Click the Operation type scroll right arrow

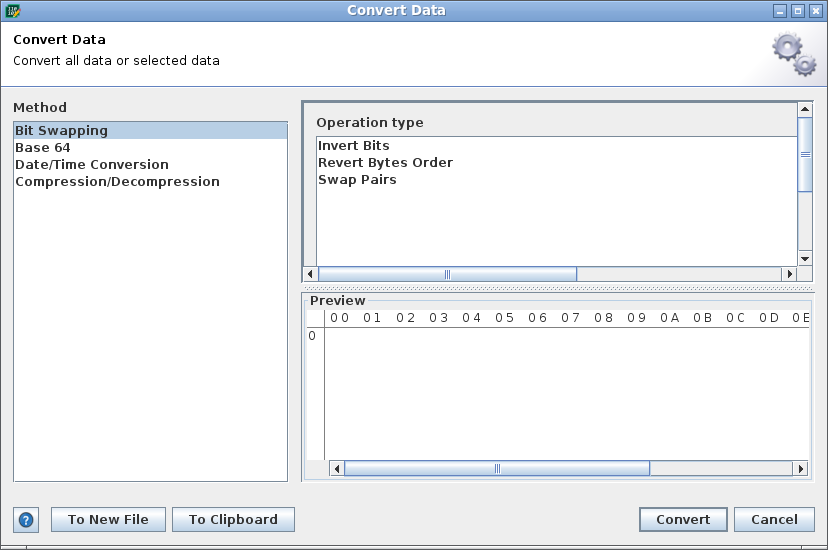pyautogui.click(x=789, y=274)
